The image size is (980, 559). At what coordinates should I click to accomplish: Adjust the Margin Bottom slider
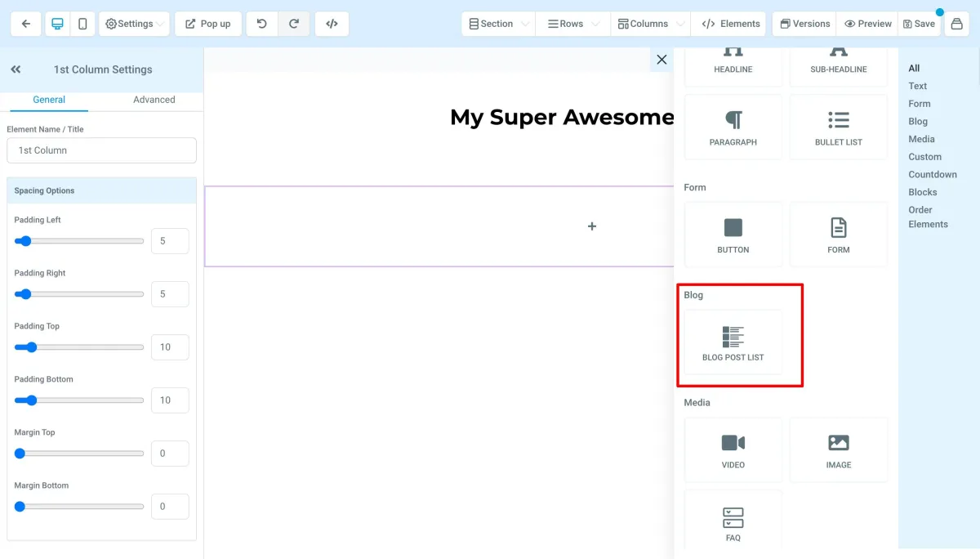79,507
